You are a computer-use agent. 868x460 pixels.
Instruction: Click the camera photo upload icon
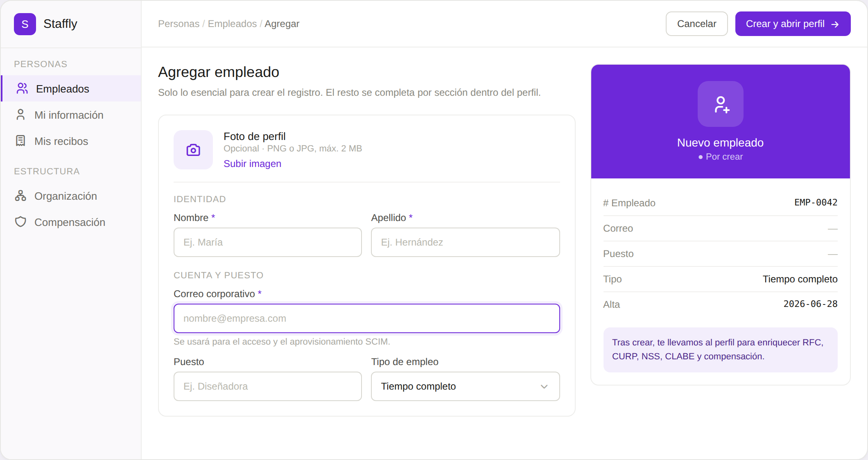[193, 150]
